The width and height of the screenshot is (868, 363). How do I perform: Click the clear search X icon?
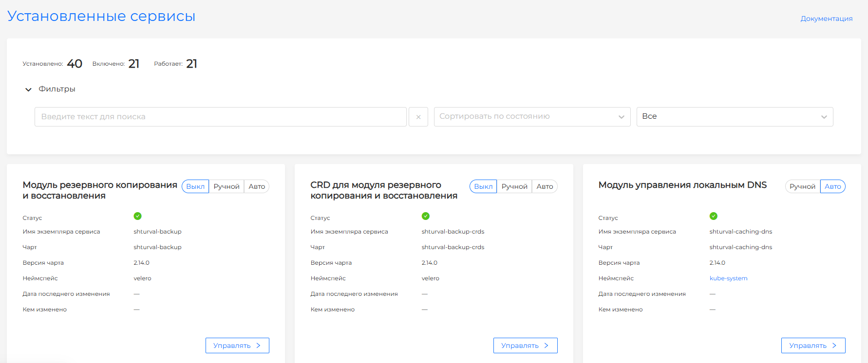pos(418,117)
